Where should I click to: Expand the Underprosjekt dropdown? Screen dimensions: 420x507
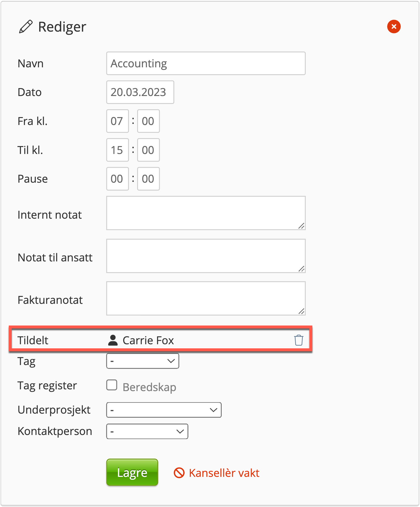pyautogui.click(x=164, y=410)
